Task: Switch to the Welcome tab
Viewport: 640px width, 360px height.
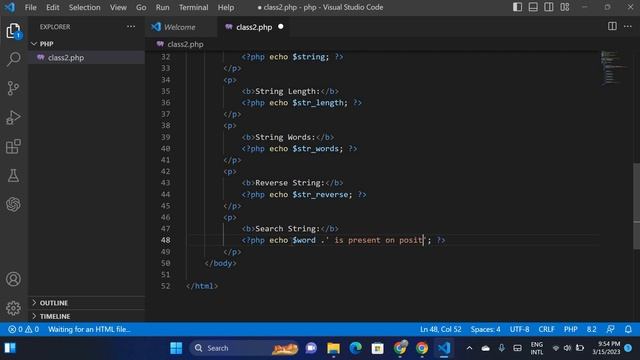Action: (181, 27)
